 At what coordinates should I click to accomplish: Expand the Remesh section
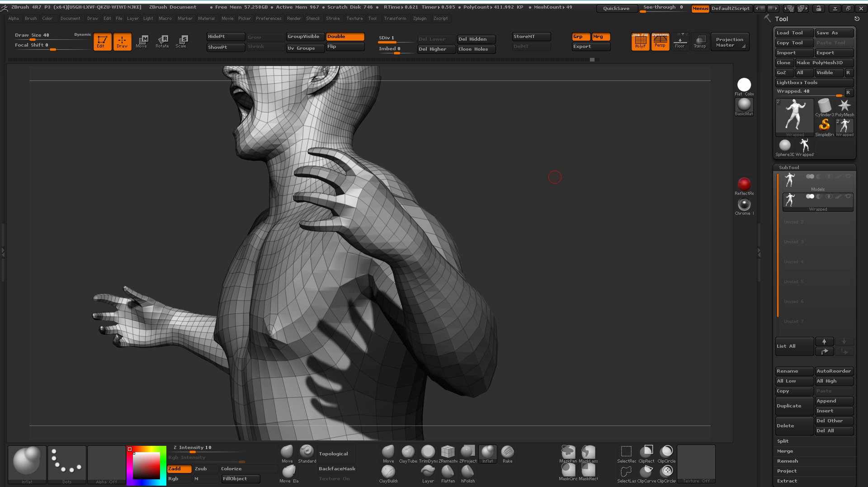click(x=787, y=461)
